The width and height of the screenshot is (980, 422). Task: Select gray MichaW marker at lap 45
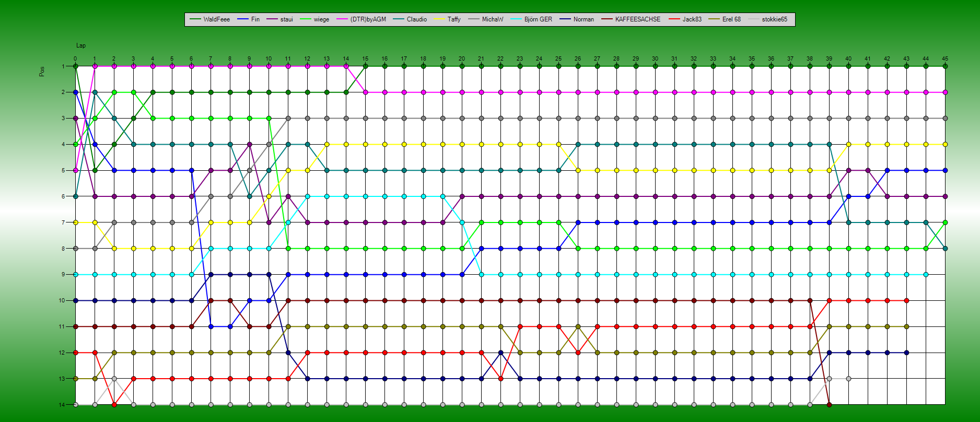[x=945, y=119]
